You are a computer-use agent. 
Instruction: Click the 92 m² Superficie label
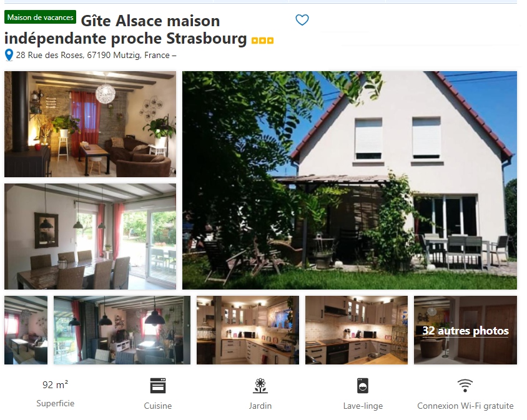55,393
